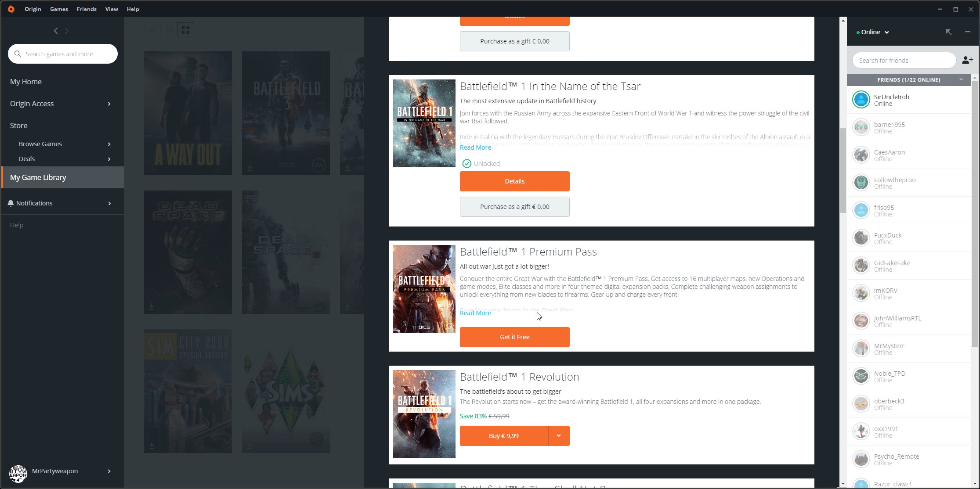Click the pop-out friends list arrow icon
This screenshot has width=980, height=489.
click(949, 32)
